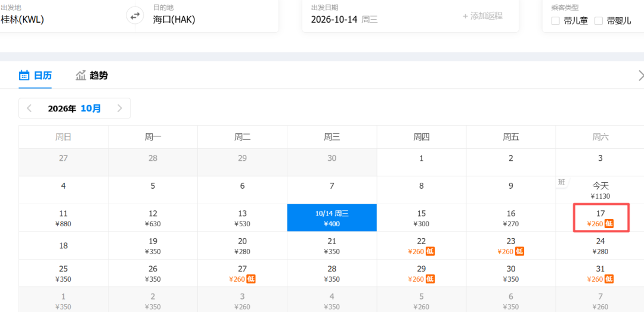Select October 24 priced ¥280
The image size is (644, 312).
(600, 245)
